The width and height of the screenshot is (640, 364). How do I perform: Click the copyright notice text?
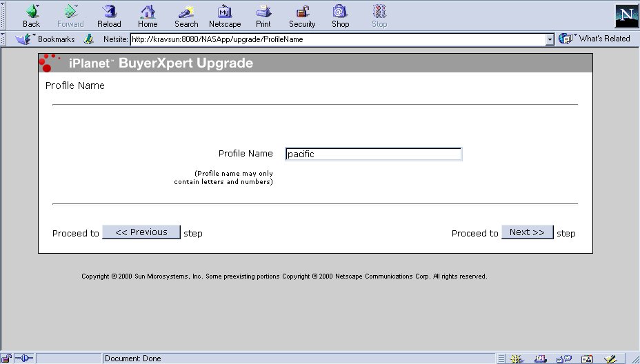284,276
